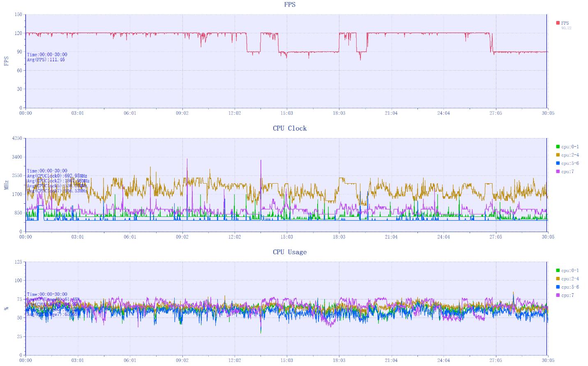Click 03:01 time label under FPS chart

point(78,113)
